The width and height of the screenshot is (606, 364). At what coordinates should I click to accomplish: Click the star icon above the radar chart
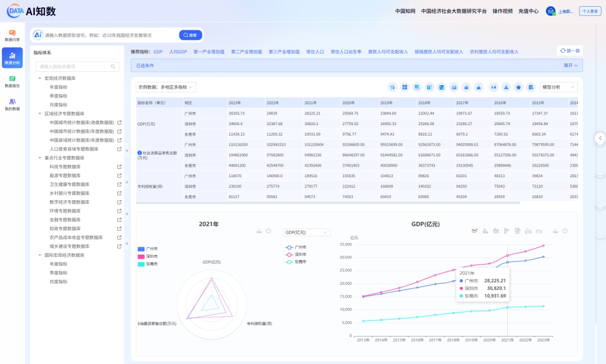[x=269, y=231]
